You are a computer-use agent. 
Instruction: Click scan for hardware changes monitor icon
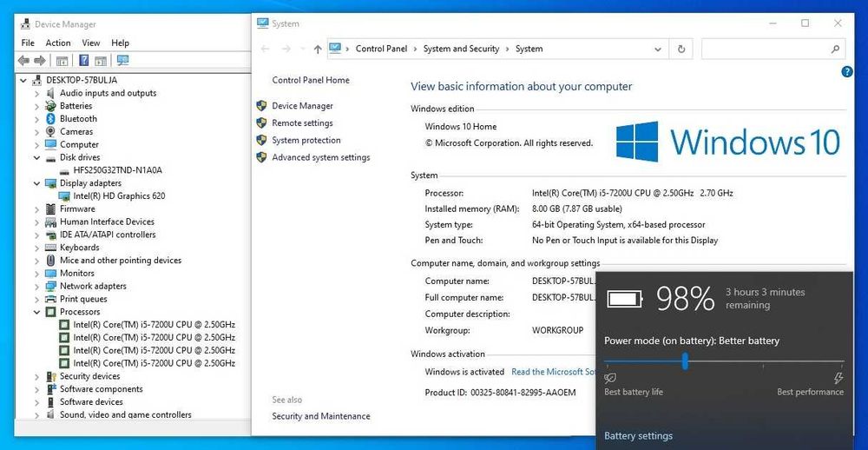tap(123, 61)
